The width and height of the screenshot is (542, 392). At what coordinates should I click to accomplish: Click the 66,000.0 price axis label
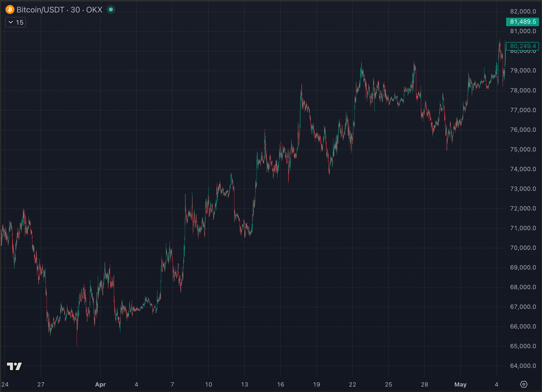pos(523,327)
